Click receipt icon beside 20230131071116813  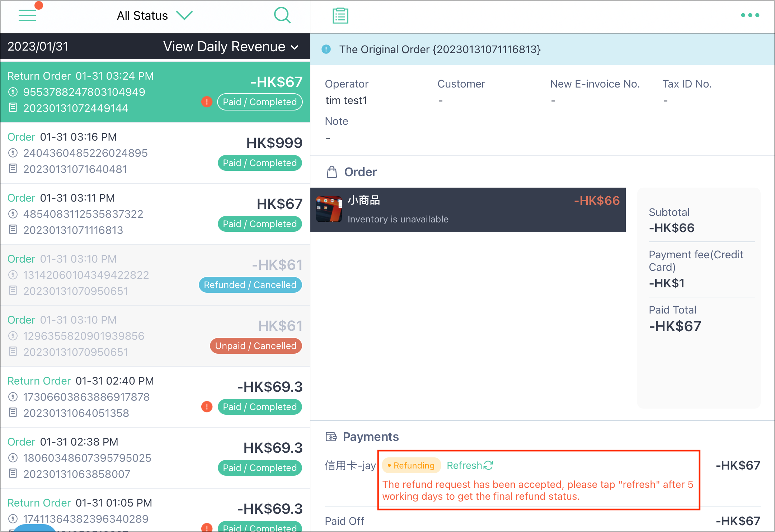click(x=13, y=229)
